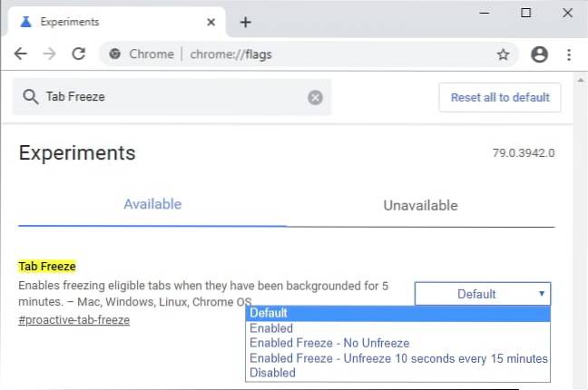Screen dimensions: 588x390
Task: Bookmark this page with the star icon
Action: 503,54
